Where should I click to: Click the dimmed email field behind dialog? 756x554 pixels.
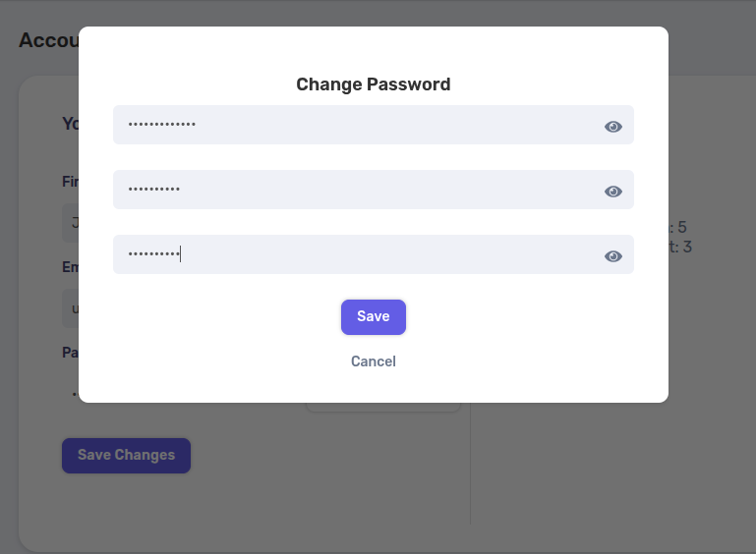(71, 308)
